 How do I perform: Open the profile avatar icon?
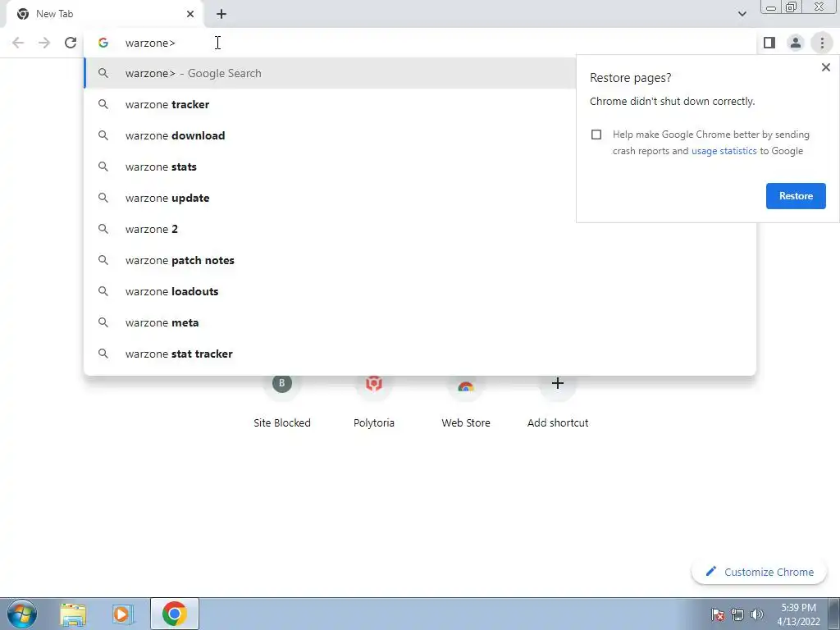pyautogui.click(x=796, y=43)
